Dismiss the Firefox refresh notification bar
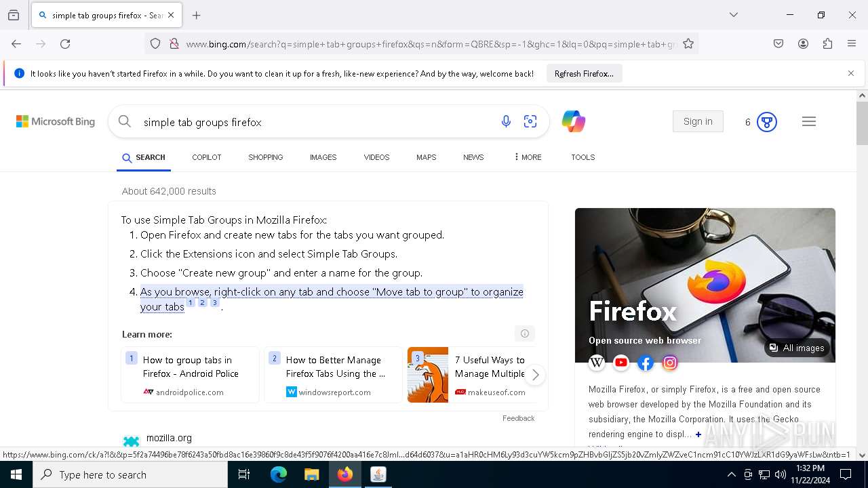Image resolution: width=868 pixels, height=488 pixels. click(x=851, y=73)
